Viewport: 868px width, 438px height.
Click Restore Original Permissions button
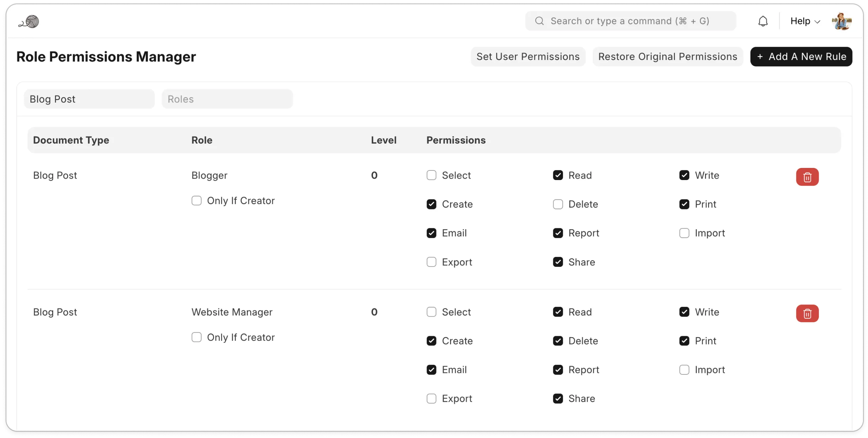(x=667, y=56)
